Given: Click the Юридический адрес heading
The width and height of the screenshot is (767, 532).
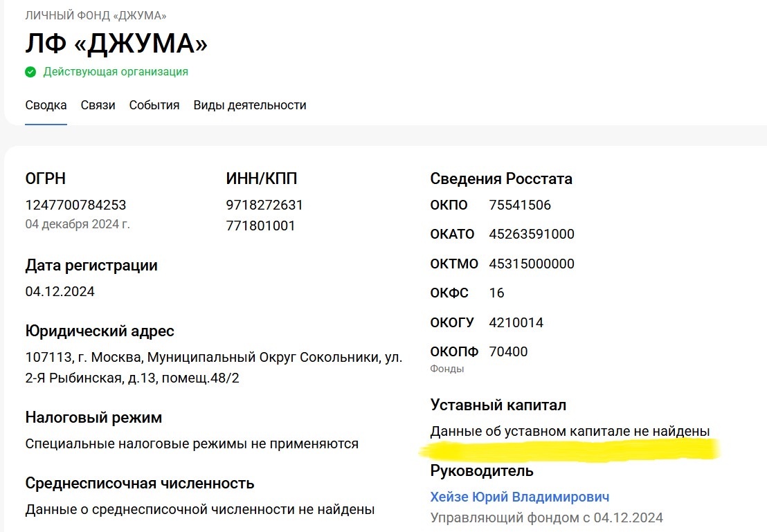Looking at the screenshot, I should pos(100,331).
